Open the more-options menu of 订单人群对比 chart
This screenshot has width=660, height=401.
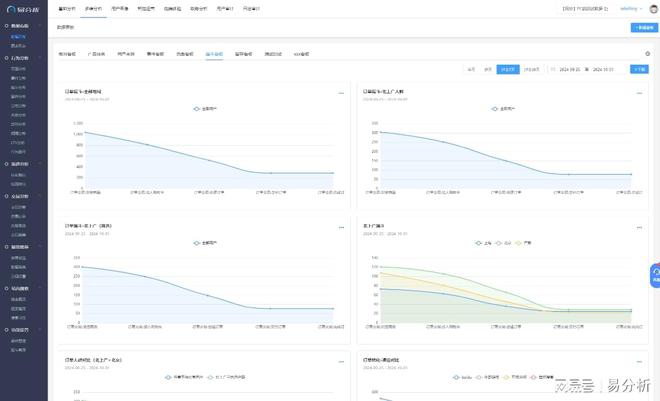(x=341, y=361)
